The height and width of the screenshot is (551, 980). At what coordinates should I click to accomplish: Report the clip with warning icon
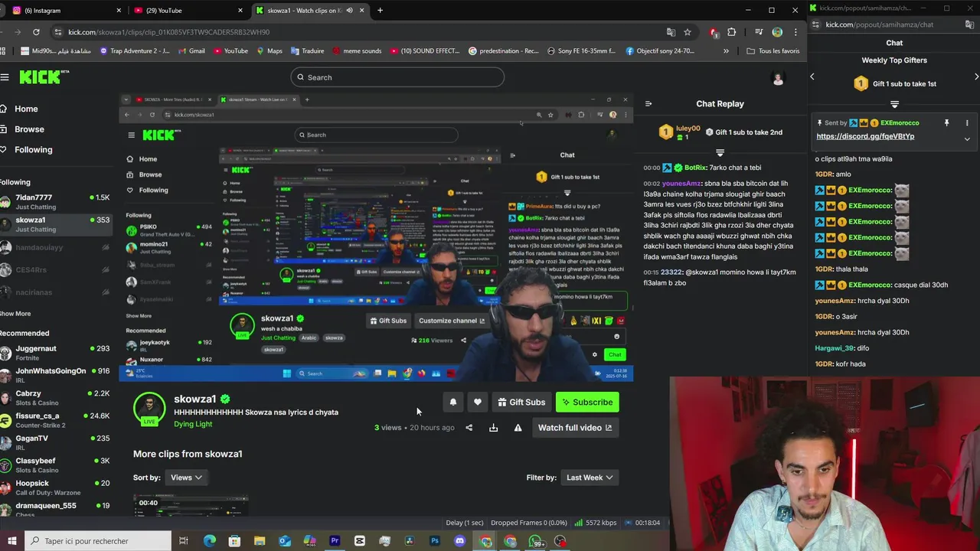(518, 428)
